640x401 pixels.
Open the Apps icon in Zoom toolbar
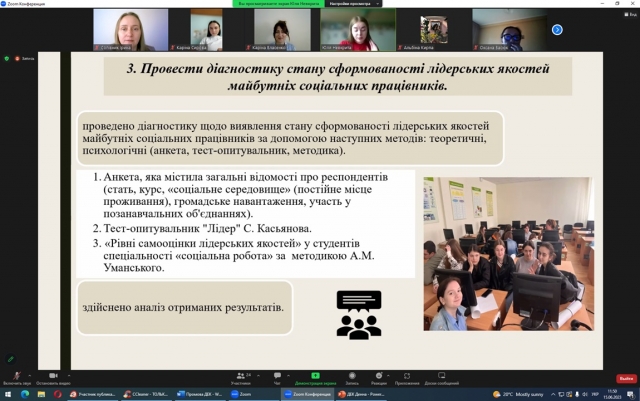[407, 376]
